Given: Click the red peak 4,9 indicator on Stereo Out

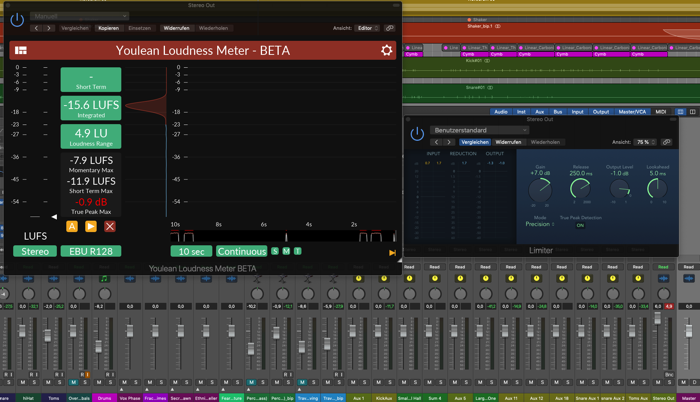Looking at the screenshot, I should (669, 306).
